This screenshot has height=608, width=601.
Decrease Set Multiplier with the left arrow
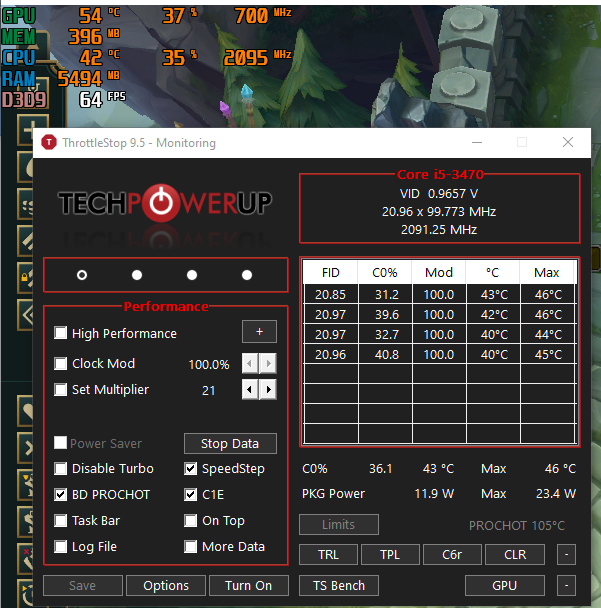pyautogui.click(x=250, y=389)
